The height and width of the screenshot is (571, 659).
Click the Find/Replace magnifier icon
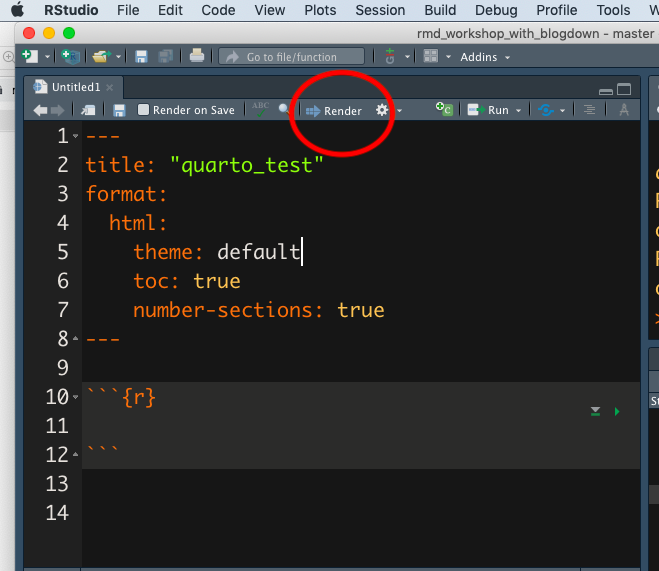[x=284, y=109]
